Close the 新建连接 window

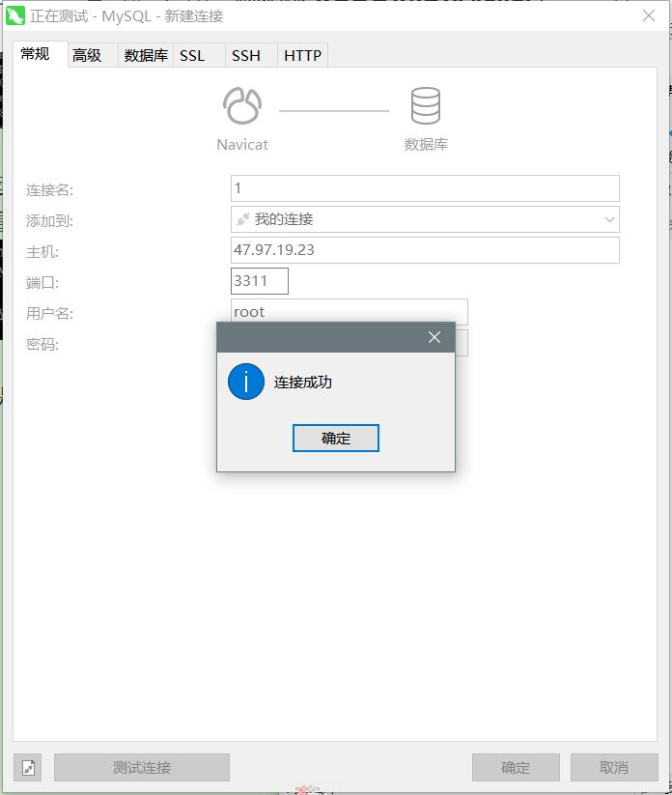click(x=649, y=15)
